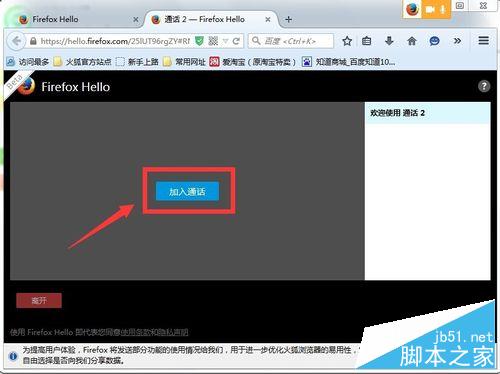Viewport: 500px width, 374px height.
Task: Click the Firefox logo in page header
Action: point(26,87)
